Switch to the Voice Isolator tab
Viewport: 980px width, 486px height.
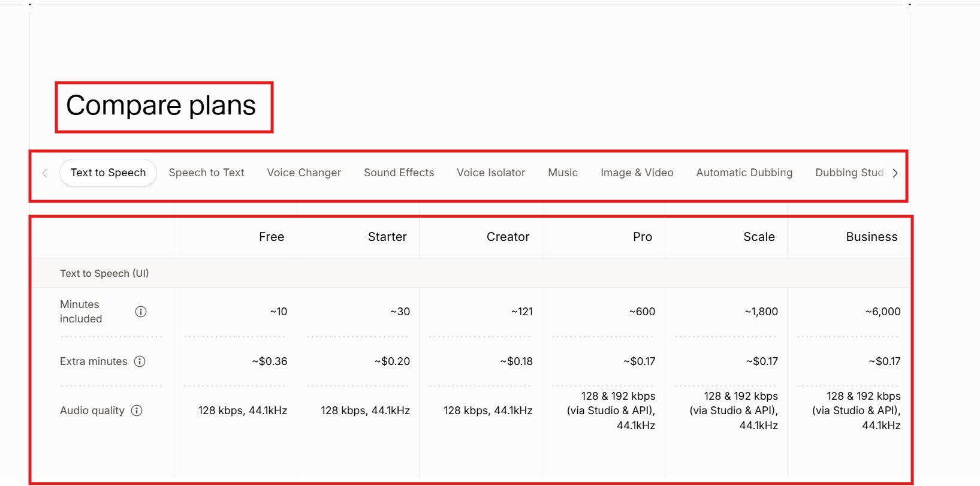pyautogui.click(x=491, y=173)
